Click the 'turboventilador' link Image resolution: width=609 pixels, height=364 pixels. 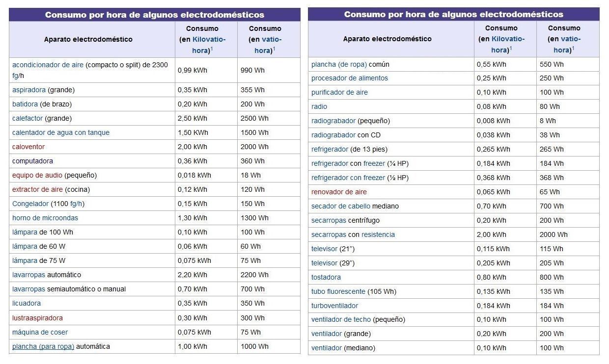pos(334,306)
